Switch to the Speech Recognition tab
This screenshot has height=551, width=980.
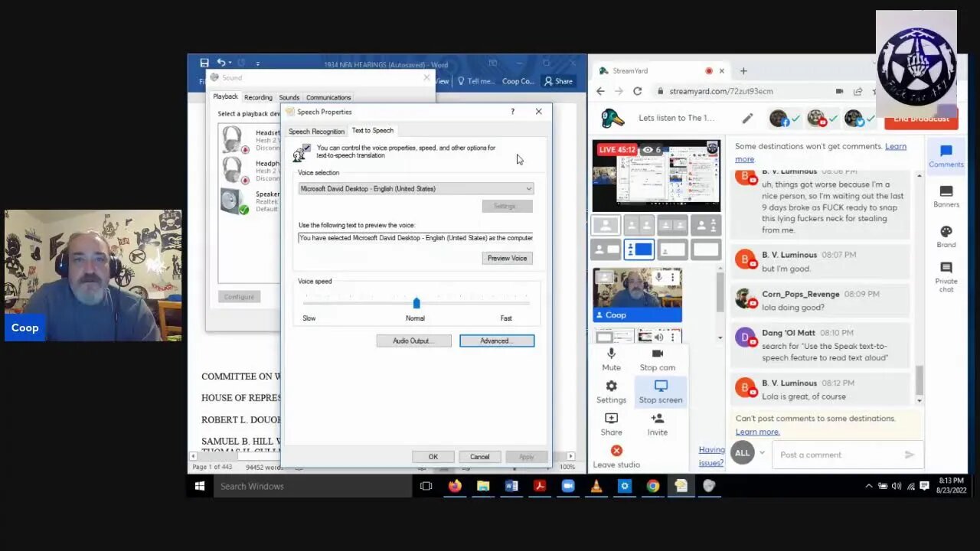click(x=316, y=132)
